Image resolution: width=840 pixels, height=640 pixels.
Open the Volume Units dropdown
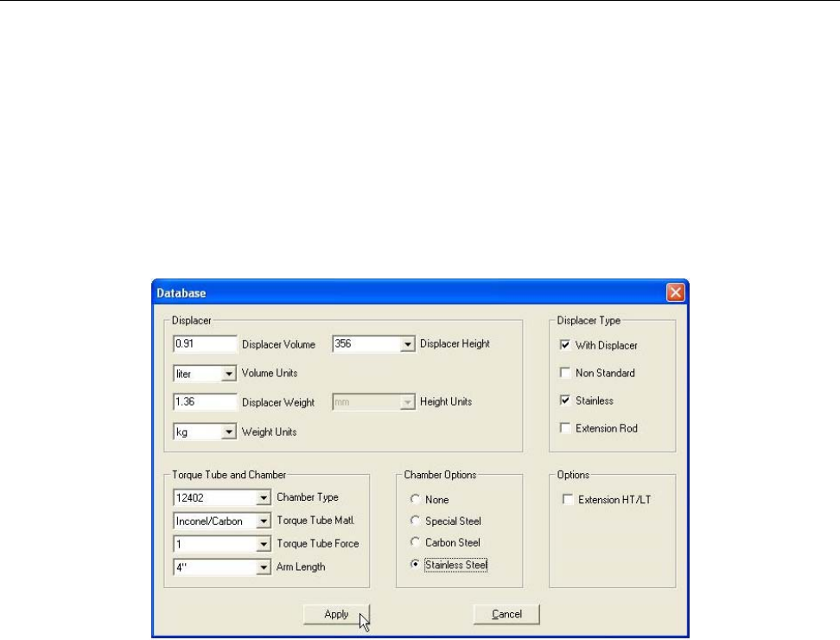point(228,374)
